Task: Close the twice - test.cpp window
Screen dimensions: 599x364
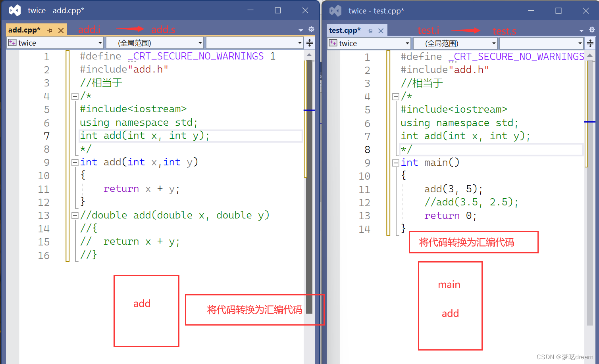Action: pos(586,11)
